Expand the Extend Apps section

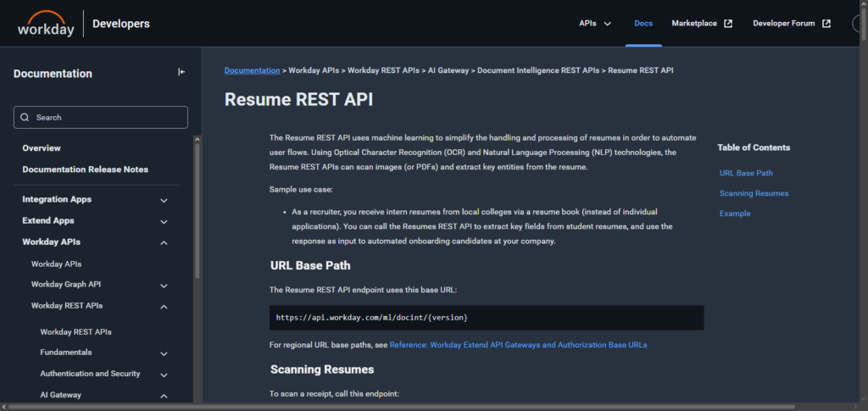(x=164, y=222)
